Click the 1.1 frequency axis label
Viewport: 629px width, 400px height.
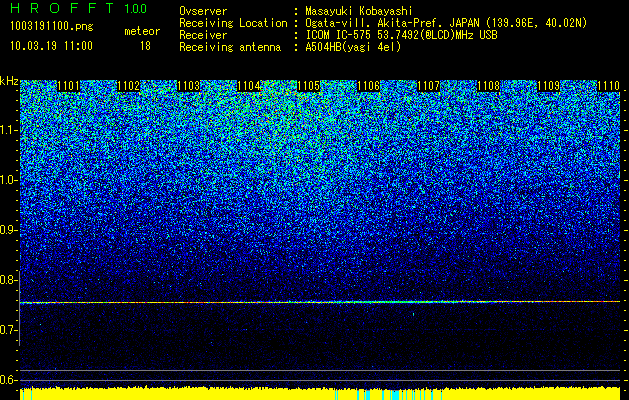point(7,130)
